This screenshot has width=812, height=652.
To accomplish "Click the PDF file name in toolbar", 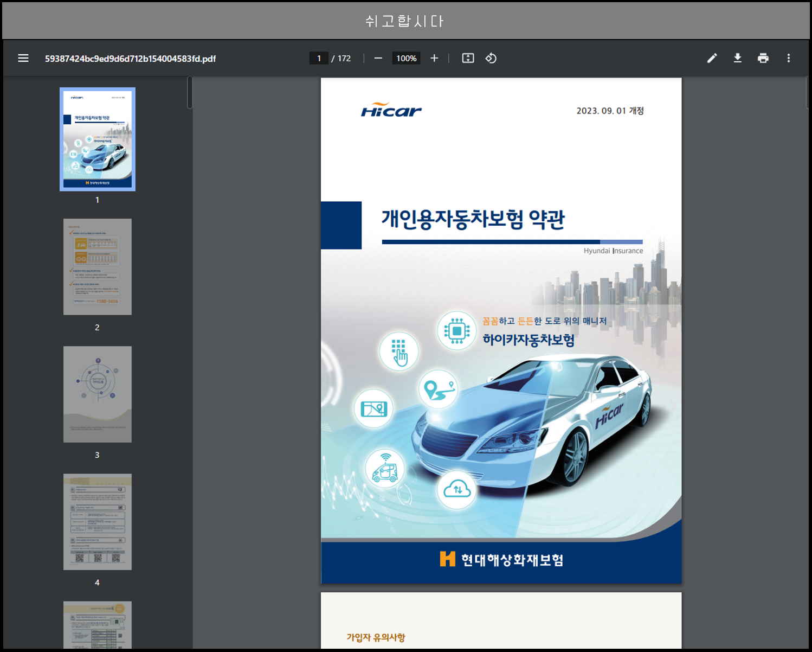I will (x=130, y=59).
